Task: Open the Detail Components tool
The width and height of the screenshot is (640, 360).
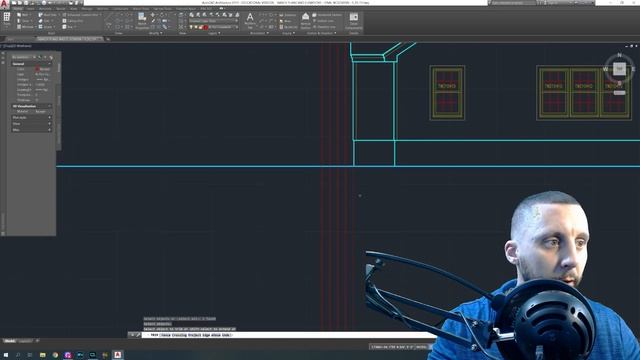Action: pos(354,20)
